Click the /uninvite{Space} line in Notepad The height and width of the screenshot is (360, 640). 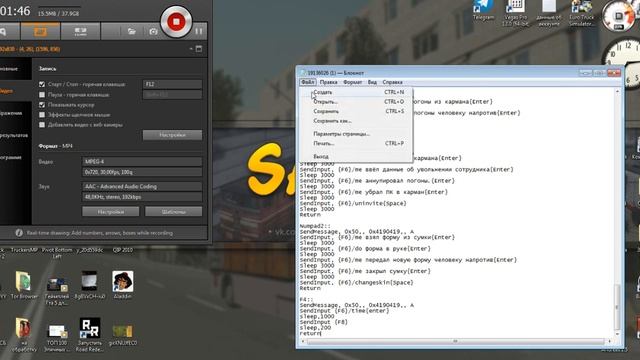[x=353, y=203]
